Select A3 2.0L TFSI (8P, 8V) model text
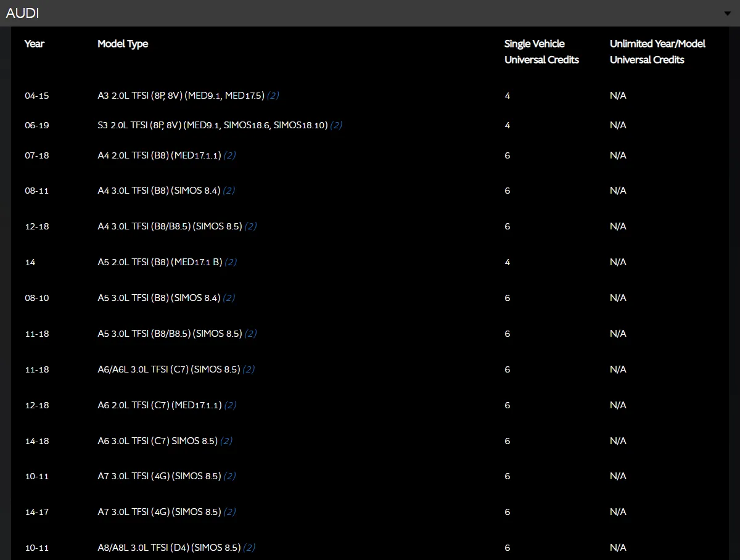 click(181, 96)
